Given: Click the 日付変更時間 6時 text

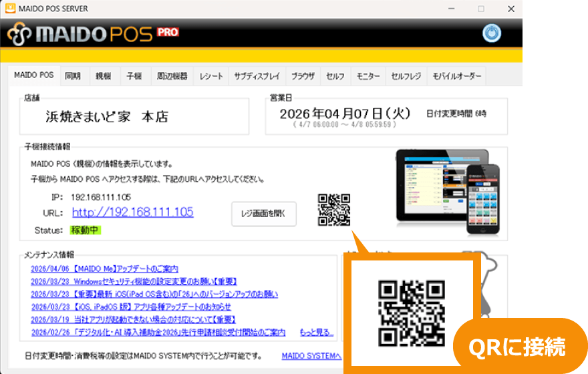Looking at the screenshot, I should 456,114.
